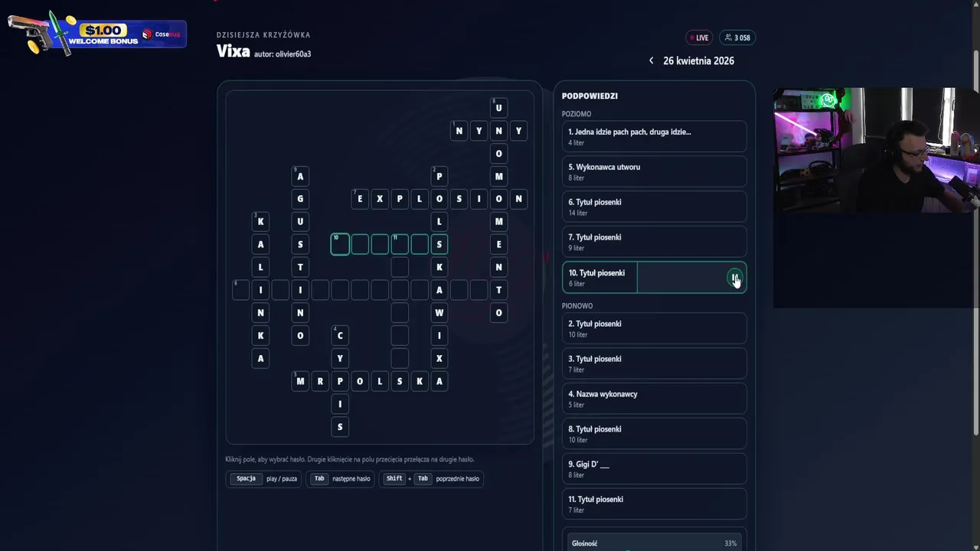Click the '26 kwietnia 2026' date label
The width and height of the screenshot is (980, 551).
(x=698, y=60)
